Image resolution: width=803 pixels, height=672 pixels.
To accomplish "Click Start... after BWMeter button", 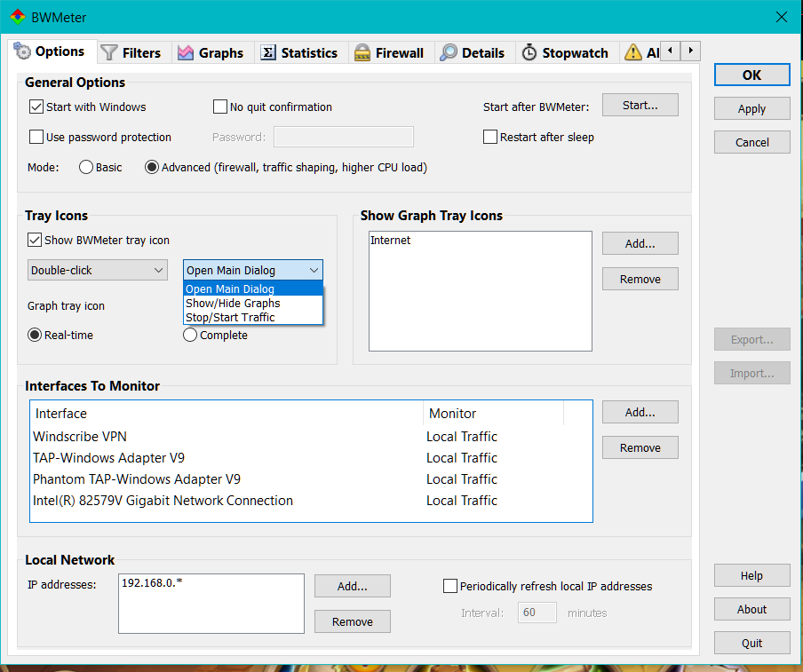I will 640,105.
